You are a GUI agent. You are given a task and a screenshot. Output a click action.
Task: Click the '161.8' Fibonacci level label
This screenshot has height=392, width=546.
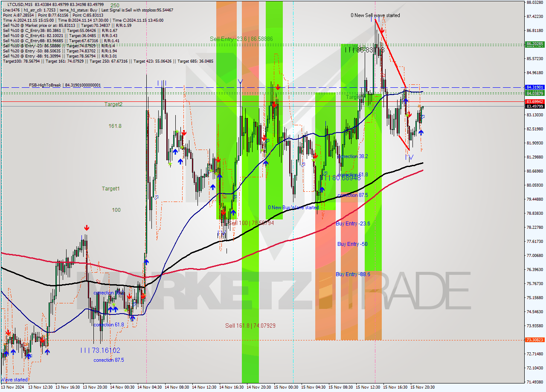pyautogui.click(x=115, y=126)
